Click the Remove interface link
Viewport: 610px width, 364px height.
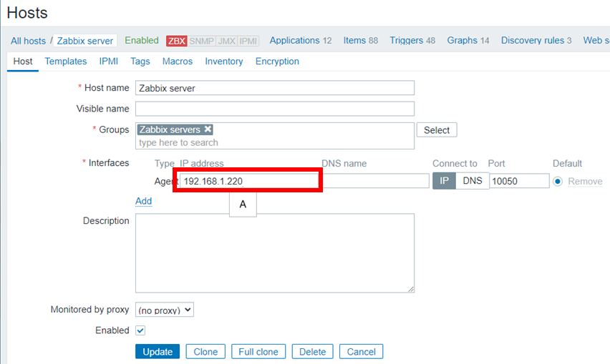(x=585, y=182)
